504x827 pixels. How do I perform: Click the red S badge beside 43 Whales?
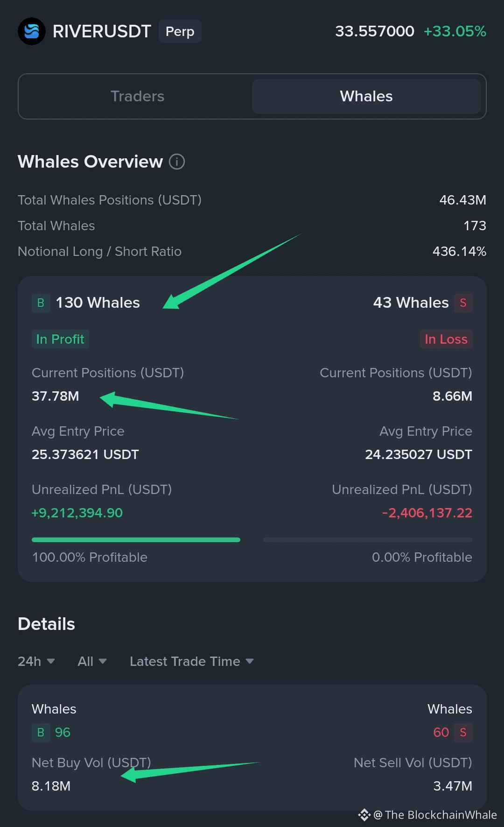(463, 303)
